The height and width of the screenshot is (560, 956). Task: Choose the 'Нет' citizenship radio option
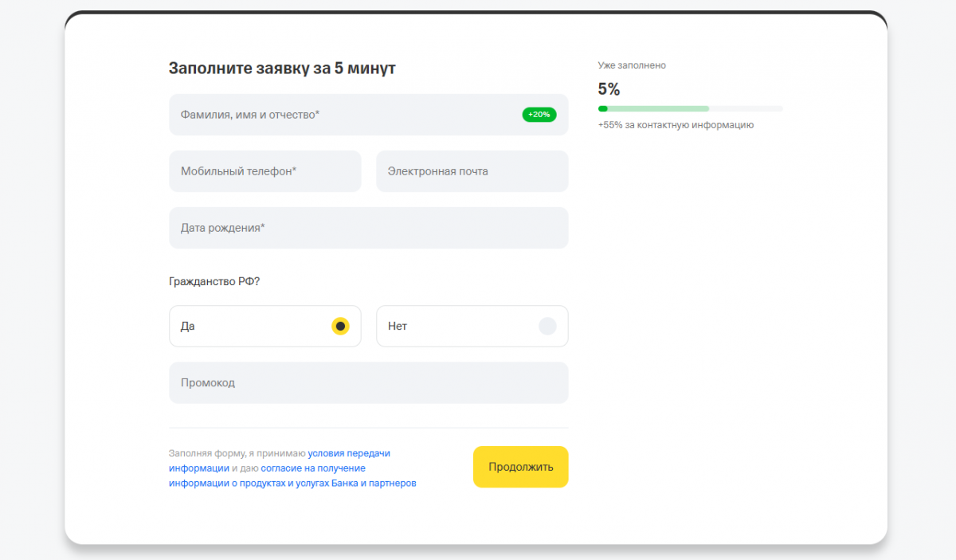pyautogui.click(x=547, y=326)
